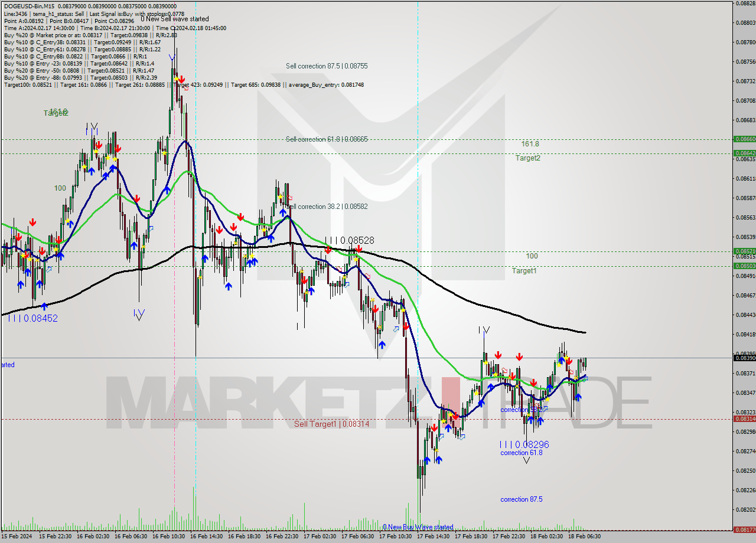Select the blue 'correction 61.8' label
The width and height of the screenshot is (756, 543).
tap(521, 453)
